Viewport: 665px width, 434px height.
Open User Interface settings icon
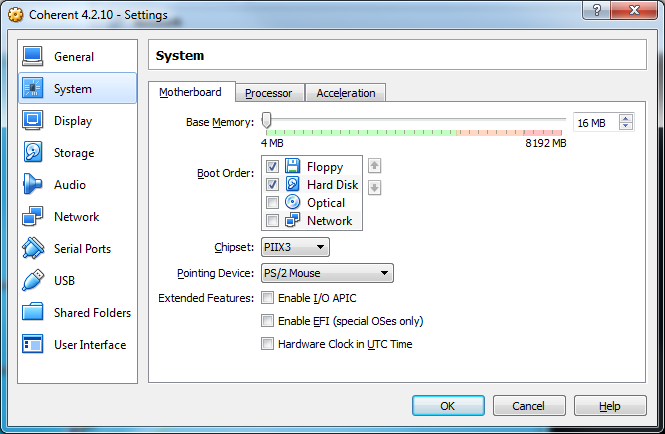(x=33, y=345)
